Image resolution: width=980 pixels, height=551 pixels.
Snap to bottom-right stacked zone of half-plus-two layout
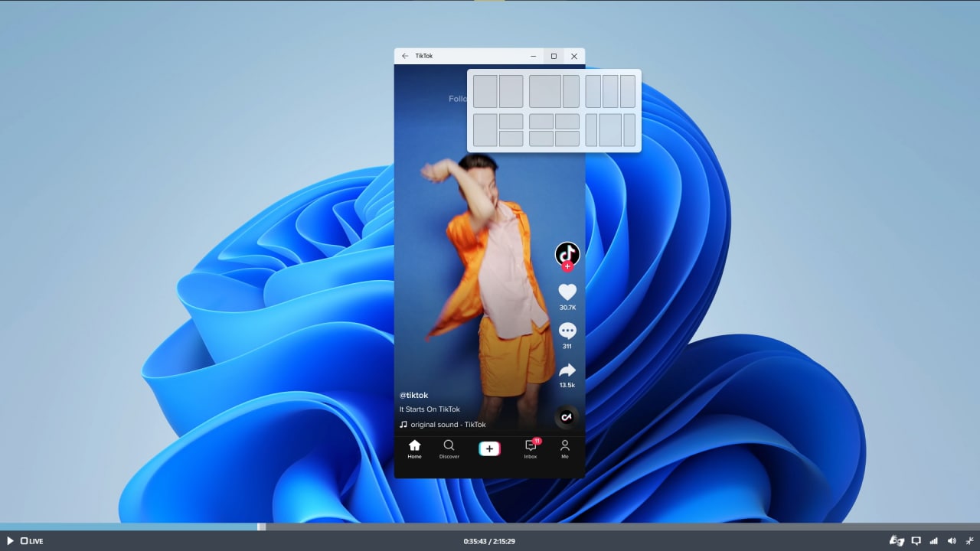(x=511, y=139)
